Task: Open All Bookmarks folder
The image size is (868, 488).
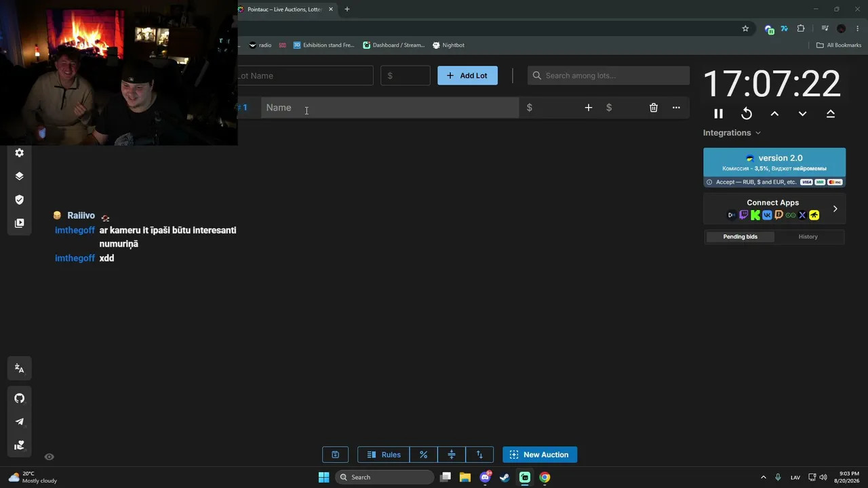Action: tap(839, 45)
